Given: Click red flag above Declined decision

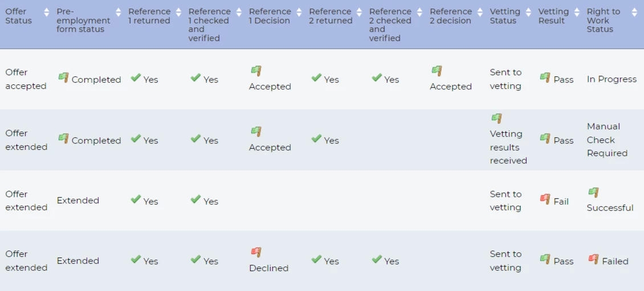Looking at the screenshot, I should click(256, 252).
